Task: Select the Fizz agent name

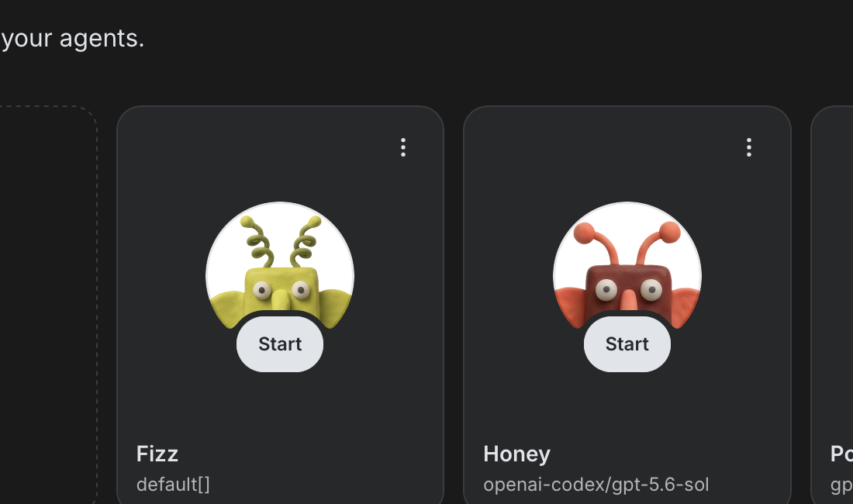Action: tap(157, 454)
